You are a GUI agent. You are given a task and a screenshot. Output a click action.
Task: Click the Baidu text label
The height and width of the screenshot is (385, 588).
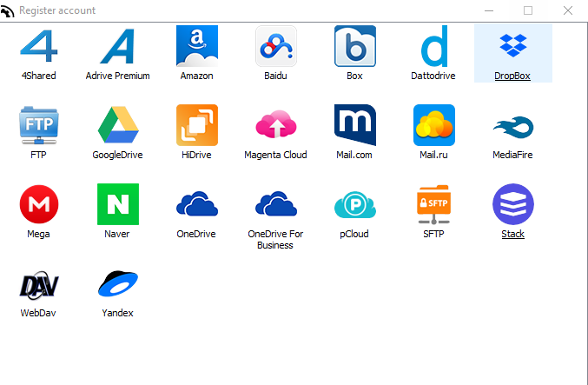pos(275,76)
